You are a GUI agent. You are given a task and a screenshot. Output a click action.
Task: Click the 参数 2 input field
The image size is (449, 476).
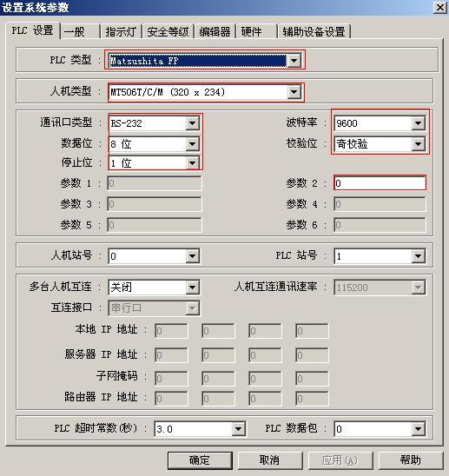pos(380,182)
